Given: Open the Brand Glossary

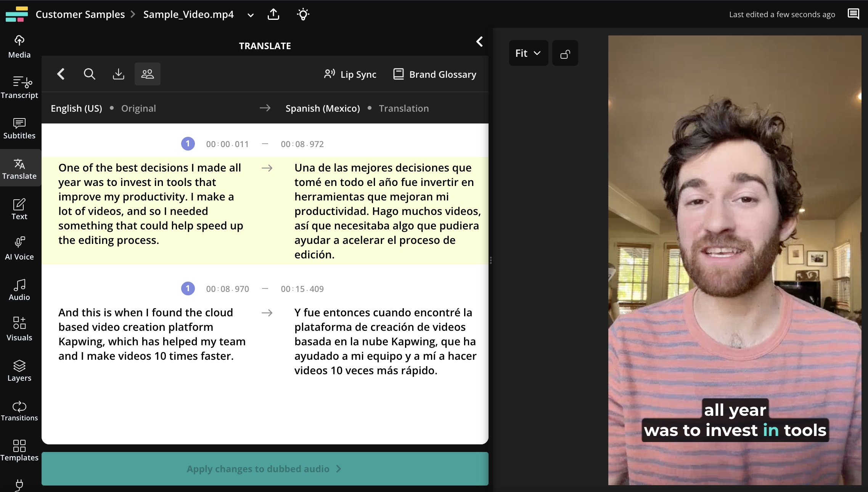Looking at the screenshot, I should [x=435, y=74].
